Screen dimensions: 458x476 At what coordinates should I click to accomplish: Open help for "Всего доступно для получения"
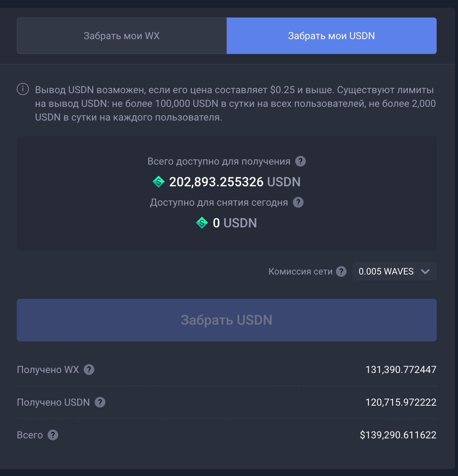(x=301, y=161)
